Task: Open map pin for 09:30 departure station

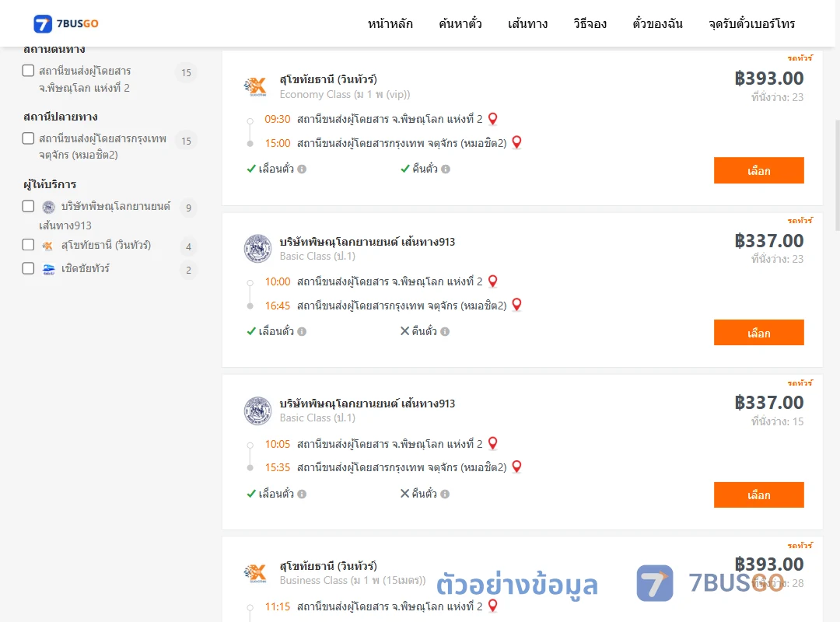Action: click(x=493, y=119)
